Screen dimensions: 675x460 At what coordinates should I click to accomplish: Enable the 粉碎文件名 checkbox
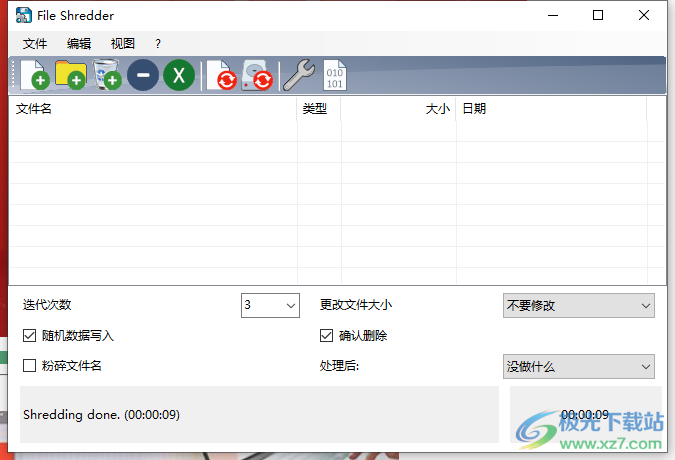tap(29, 366)
